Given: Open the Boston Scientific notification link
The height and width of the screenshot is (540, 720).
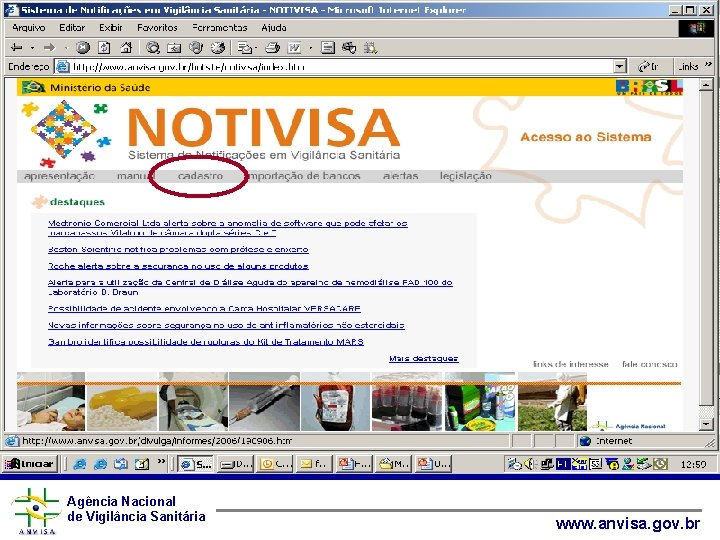Looking at the screenshot, I should click(178, 249).
